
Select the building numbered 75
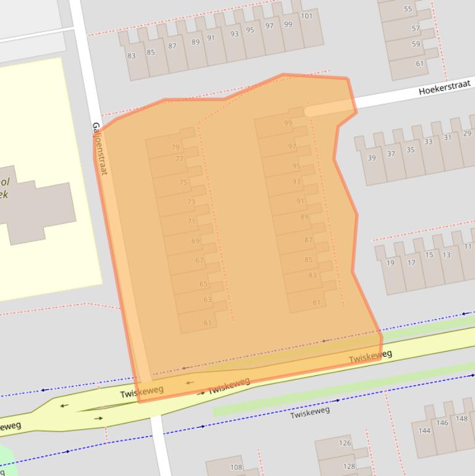(x=183, y=182)
